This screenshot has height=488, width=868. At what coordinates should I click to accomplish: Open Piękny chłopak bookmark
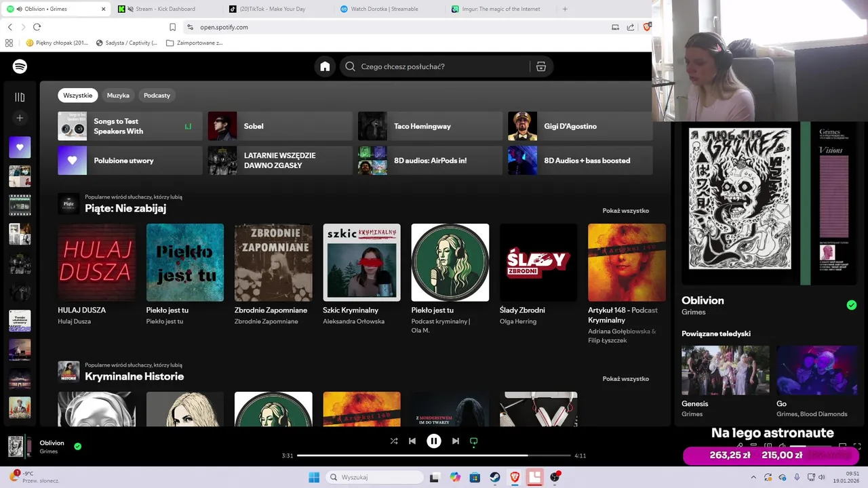click(57, 43)
